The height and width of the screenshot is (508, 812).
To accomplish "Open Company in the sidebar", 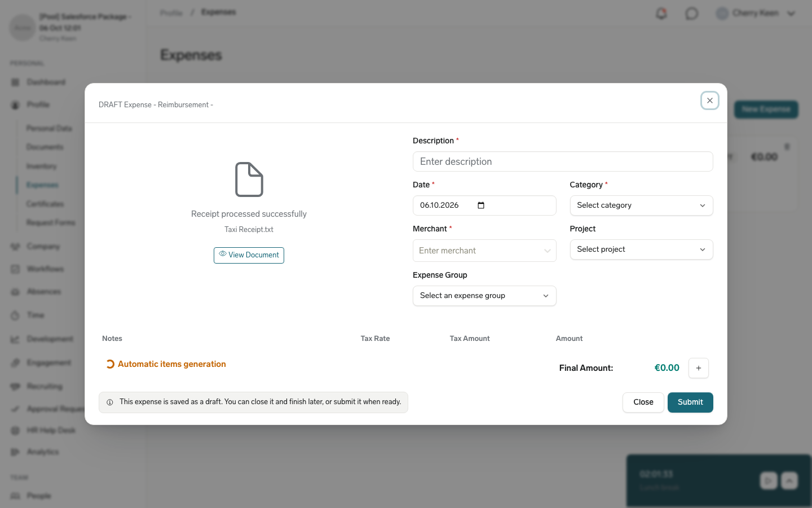I will click(x=43, y=247).
